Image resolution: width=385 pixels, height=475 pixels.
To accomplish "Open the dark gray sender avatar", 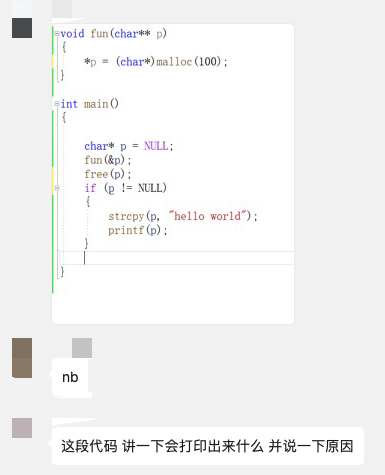I will tap(22, 28).
